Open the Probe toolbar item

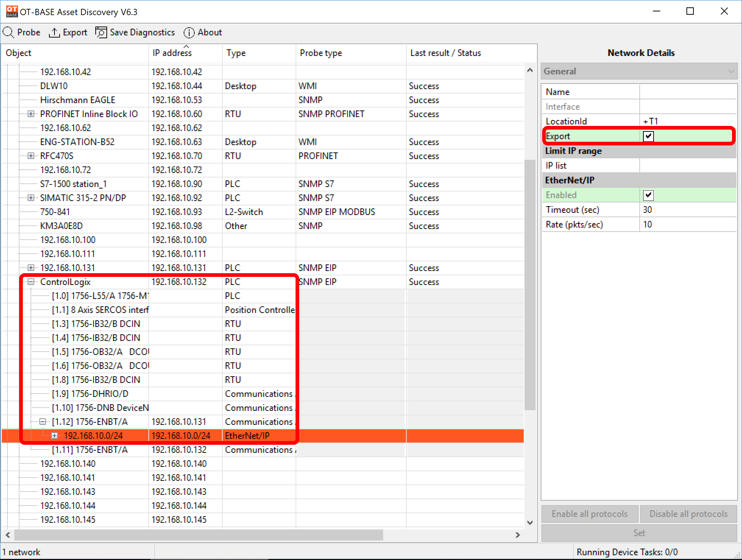point(22,32)
